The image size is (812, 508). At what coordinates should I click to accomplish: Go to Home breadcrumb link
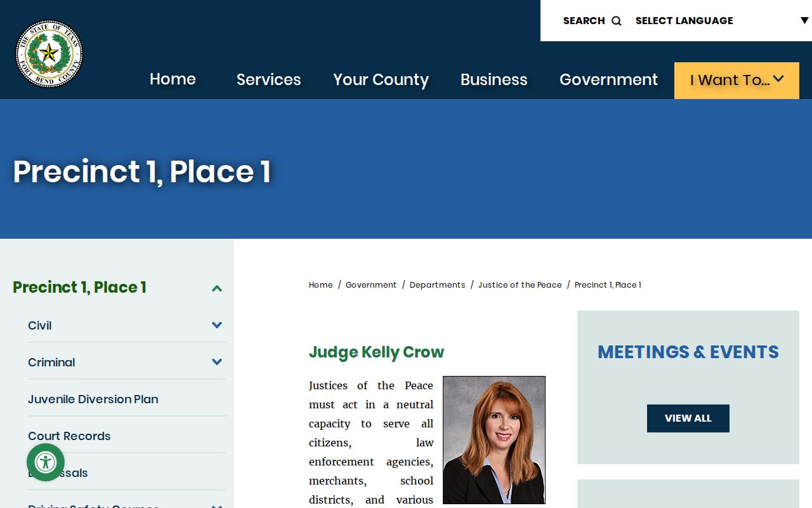(321, 285)
